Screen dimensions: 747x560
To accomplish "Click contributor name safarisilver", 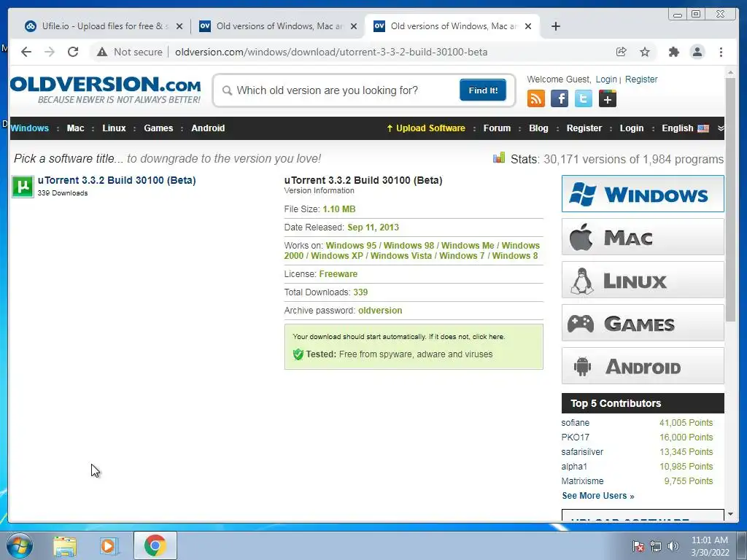I will click(x=582, y=452).
